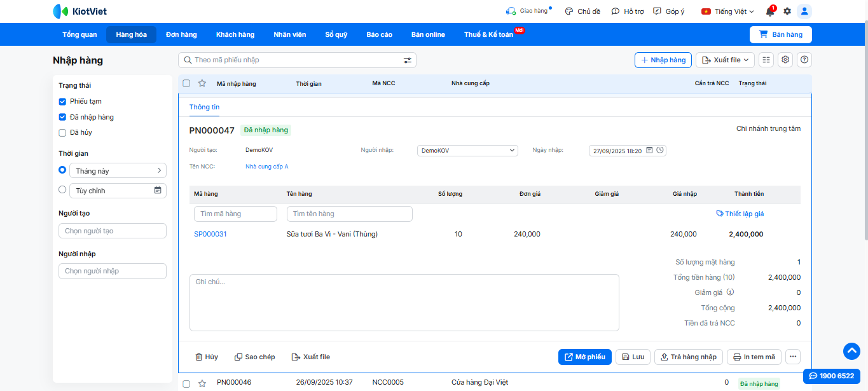Click In tem mã button
The height and width of the screenshot is (391, 868).
pyautogui.click(x=754, y=357)
